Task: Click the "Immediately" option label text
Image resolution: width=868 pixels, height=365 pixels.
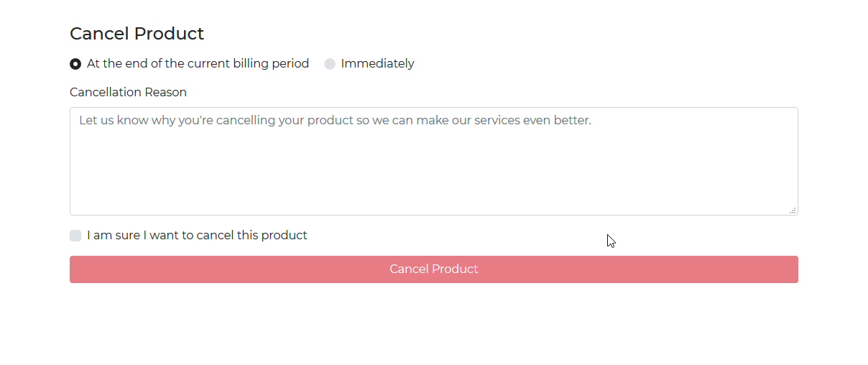Action: [377, 63]
